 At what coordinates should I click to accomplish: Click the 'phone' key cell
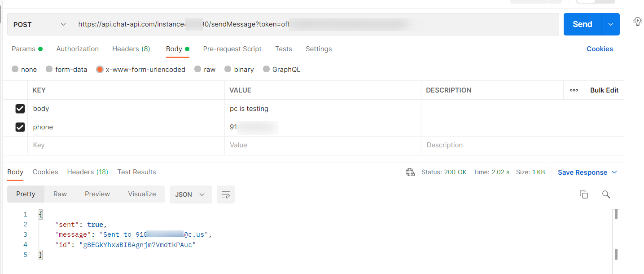(126, 127)
